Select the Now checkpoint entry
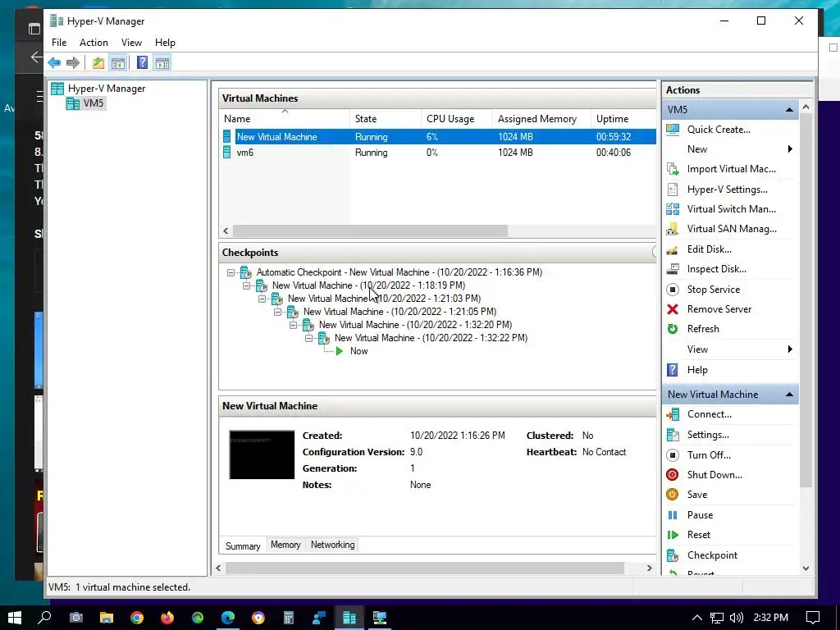The height and width of the screenshot is (630, 840). pos(359,351)
